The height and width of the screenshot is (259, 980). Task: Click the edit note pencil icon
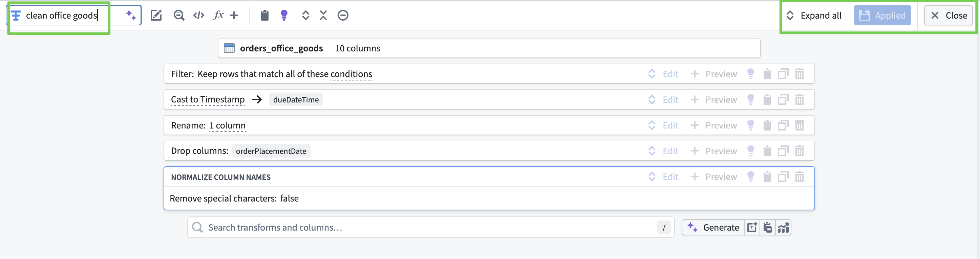point(156,15)
